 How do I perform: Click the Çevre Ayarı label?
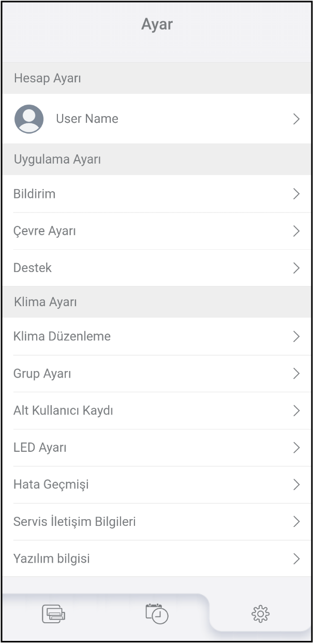pyautogui.click(x=44, y=231)
